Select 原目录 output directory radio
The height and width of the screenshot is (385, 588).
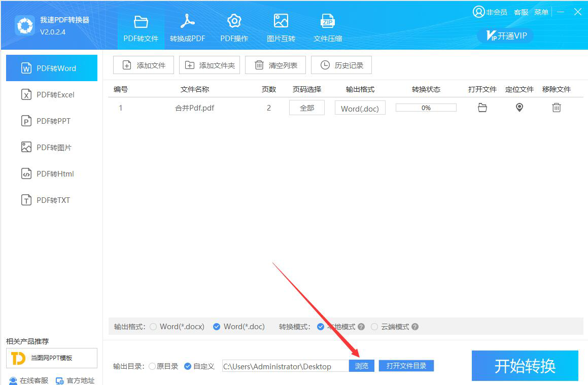pos(152,366)
